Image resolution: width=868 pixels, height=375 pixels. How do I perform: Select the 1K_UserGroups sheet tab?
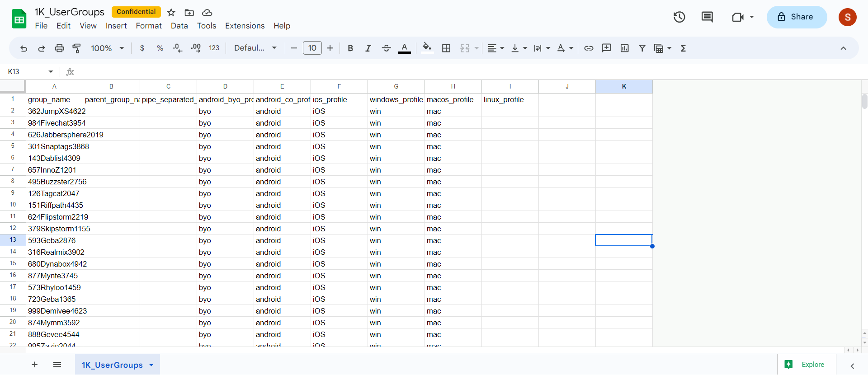pyautogui.click(x=118, y=365)
